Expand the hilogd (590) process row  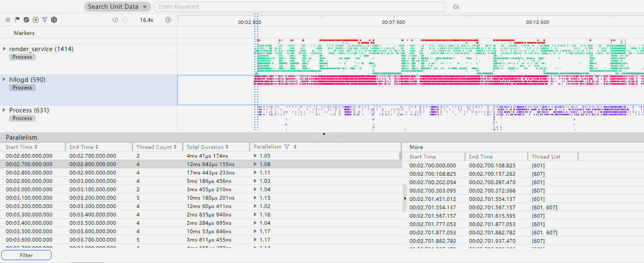5,79
